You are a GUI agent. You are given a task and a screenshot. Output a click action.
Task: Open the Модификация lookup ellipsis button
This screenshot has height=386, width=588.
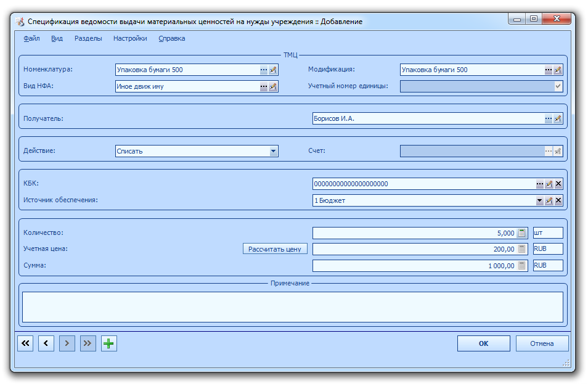(549, 70)
